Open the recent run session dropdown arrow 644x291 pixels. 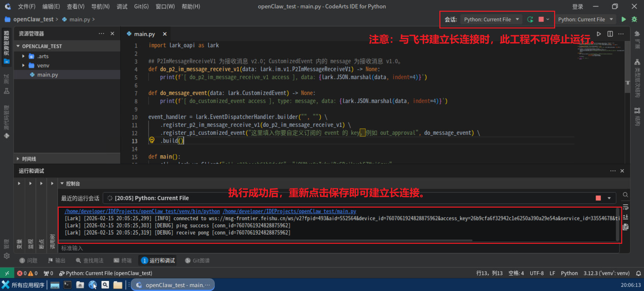click(609, 198)
